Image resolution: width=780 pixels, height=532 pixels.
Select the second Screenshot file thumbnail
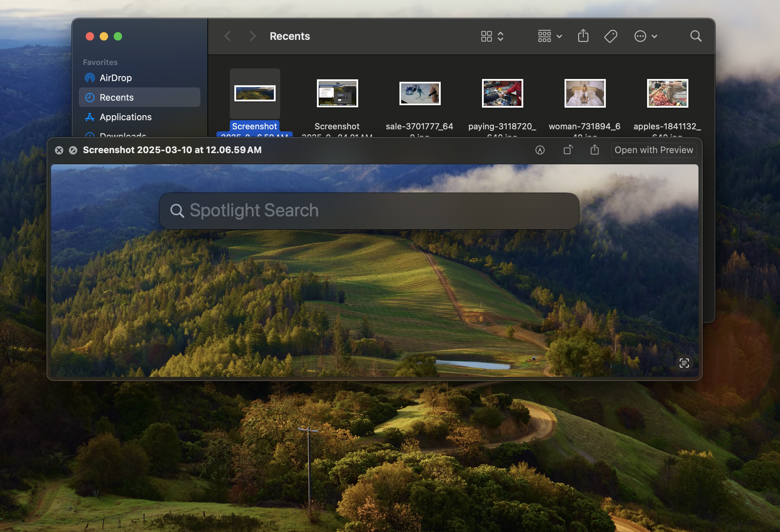pyautogui.click(x=337, y=93)
